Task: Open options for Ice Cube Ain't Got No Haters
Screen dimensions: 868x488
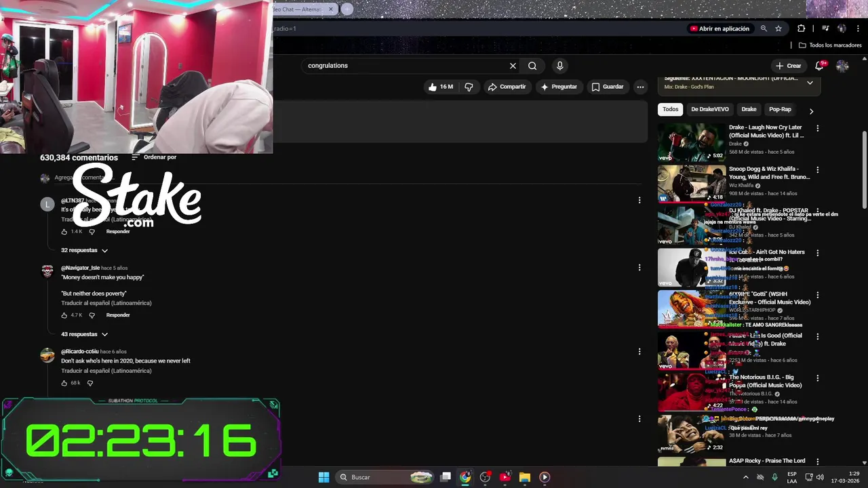Action: (x=817, y=253)
